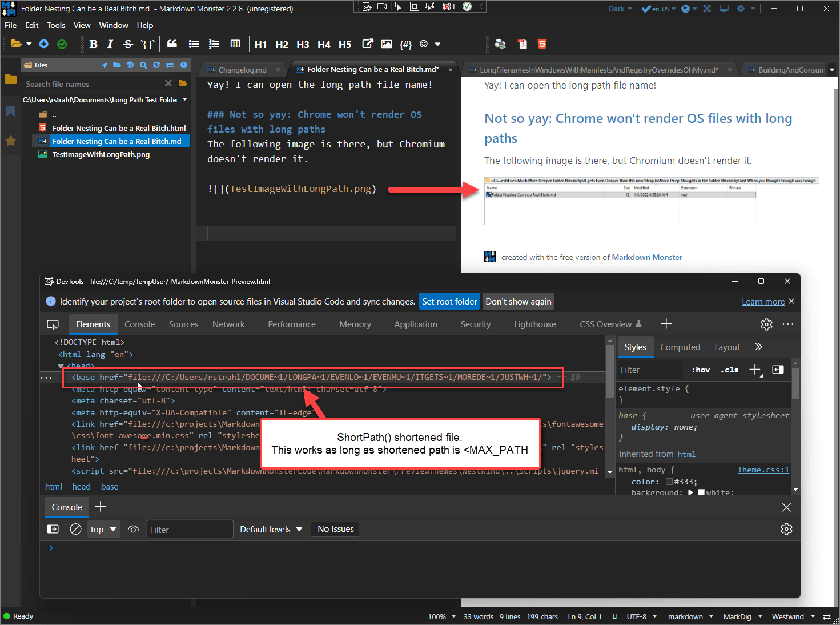Viewport: 840px width, 625px height.
Task: Open Westwind preview theme dropdown in status bar
Action: (x=792, y=616)
